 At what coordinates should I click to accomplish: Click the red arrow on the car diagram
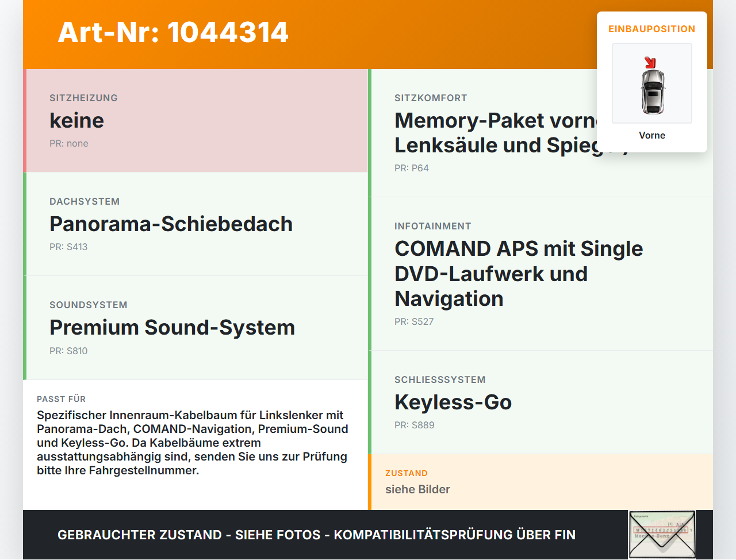point(650,62)
